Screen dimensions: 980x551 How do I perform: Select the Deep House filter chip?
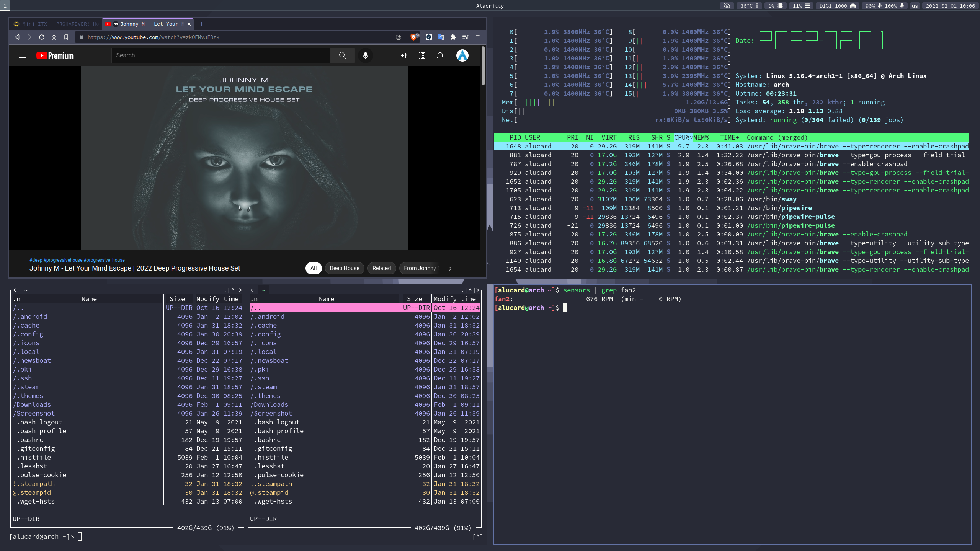point(345,268)
